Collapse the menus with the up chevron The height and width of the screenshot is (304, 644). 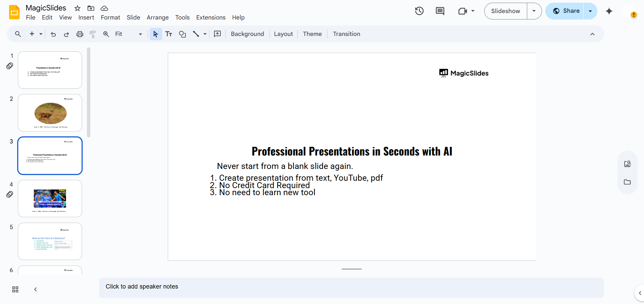[x=592, y=34]
